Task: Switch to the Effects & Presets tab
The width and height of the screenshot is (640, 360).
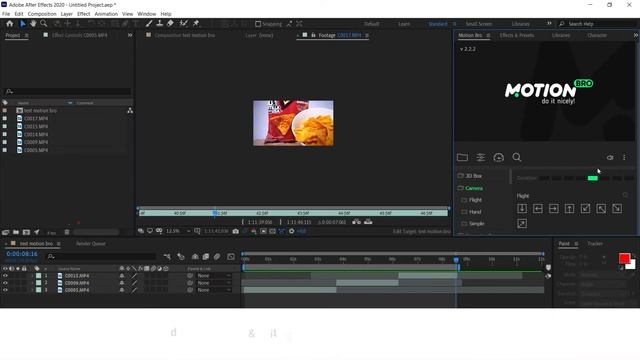Action: coord(517,36)
